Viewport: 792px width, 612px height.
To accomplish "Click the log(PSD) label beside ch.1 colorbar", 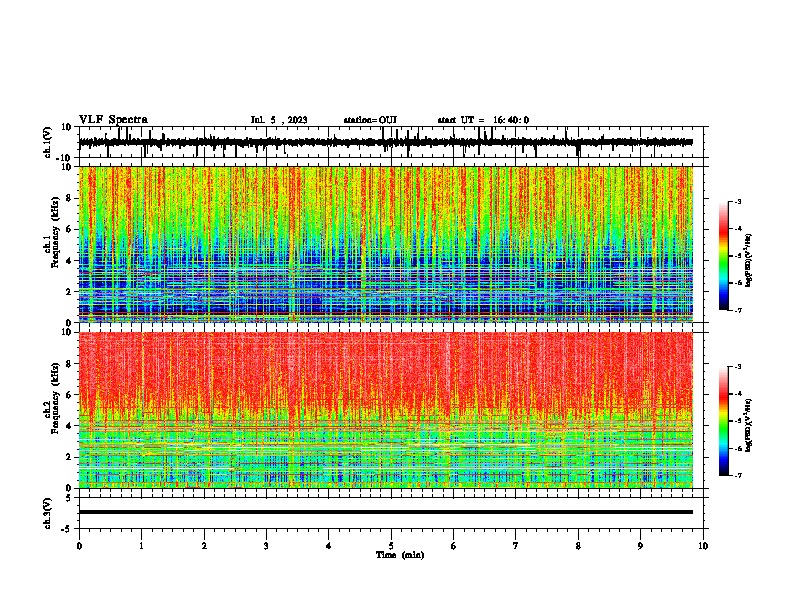I will [x=749, y=261].
